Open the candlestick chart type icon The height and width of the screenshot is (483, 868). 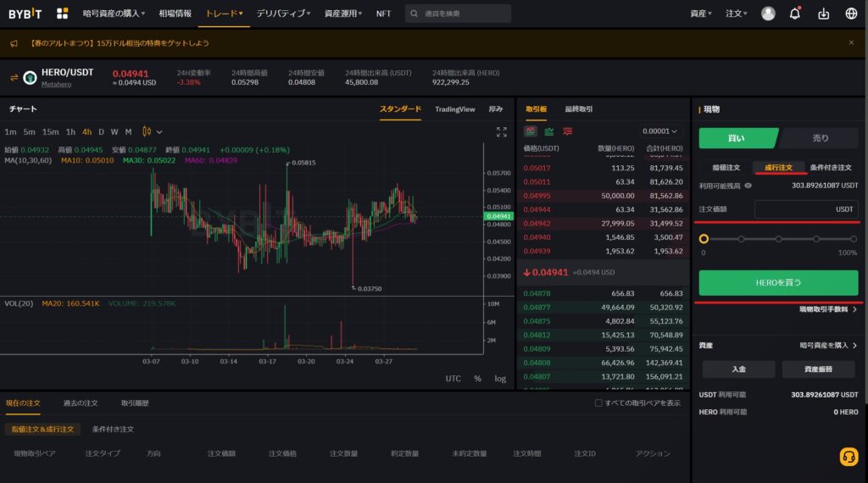click(x=147, y=131)
